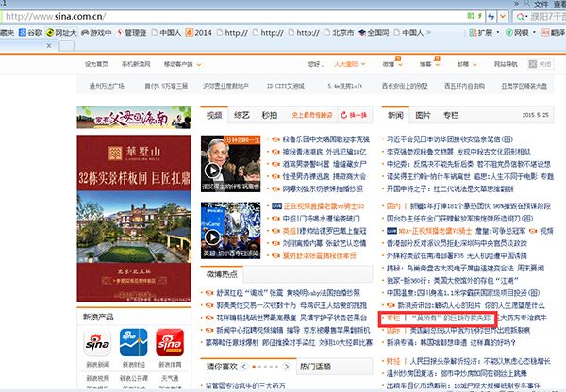Open the 管理登 bookmark
Screen dimensions: 566x392
tap(132, 32)
